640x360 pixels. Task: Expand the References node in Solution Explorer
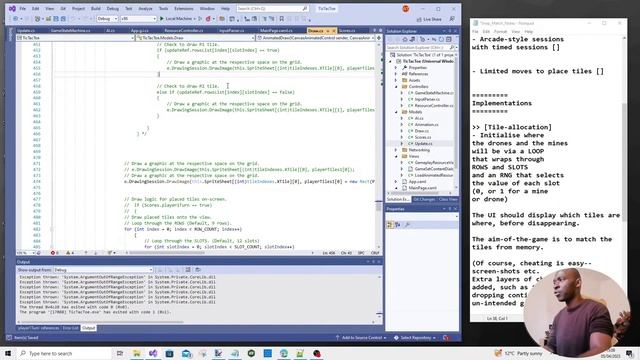396,74
